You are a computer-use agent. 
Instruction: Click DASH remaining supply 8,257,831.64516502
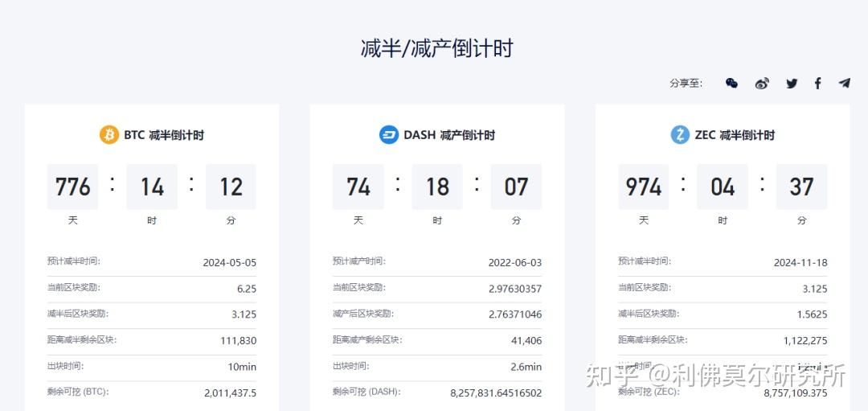point(496,393)
